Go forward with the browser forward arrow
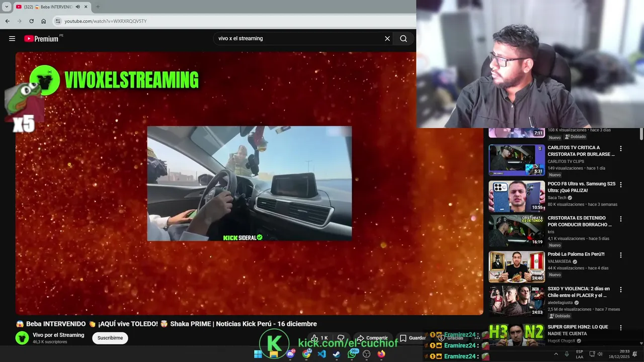 click(x=19, y=21)
